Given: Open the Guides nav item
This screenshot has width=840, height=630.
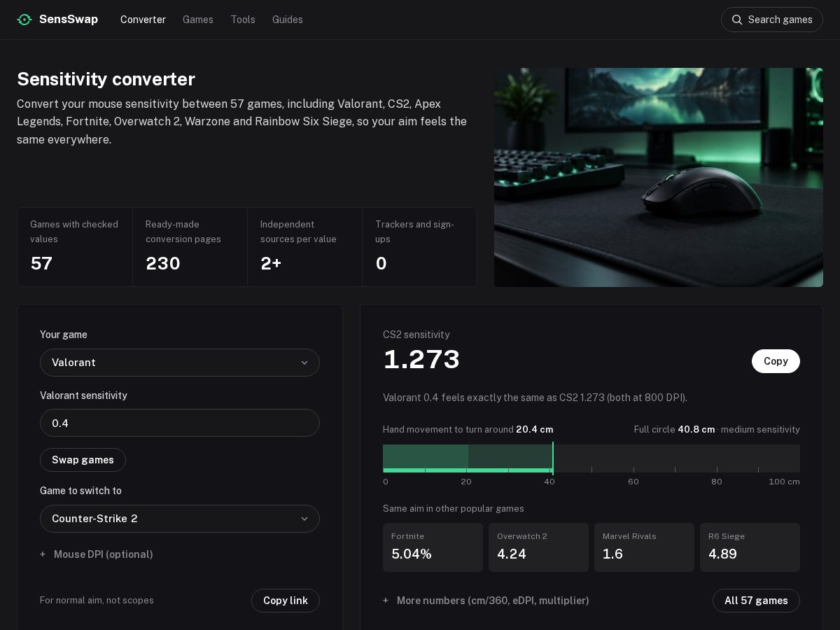Looking at the screenshot, I should point(288,20).
